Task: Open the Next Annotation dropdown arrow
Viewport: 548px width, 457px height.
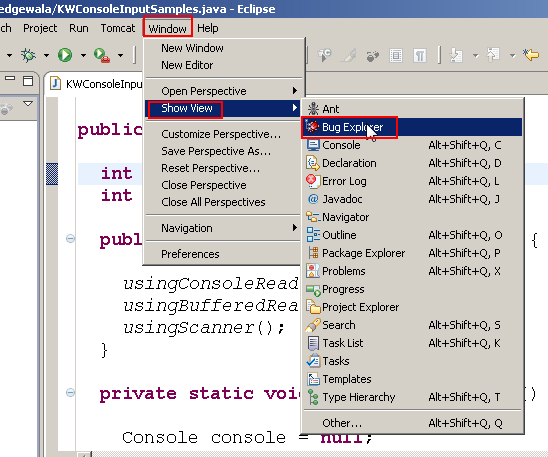Action: click(475, 55)
